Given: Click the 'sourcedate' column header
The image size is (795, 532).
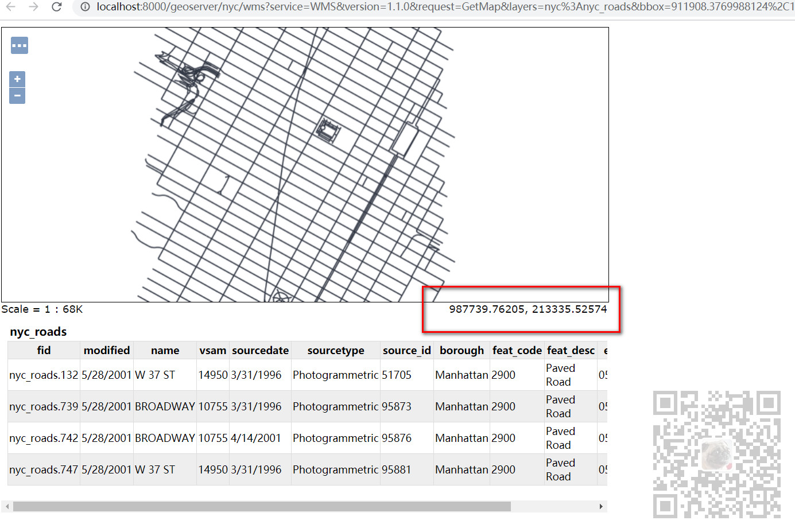Looking at the screenshot, I should pos(261,351).
